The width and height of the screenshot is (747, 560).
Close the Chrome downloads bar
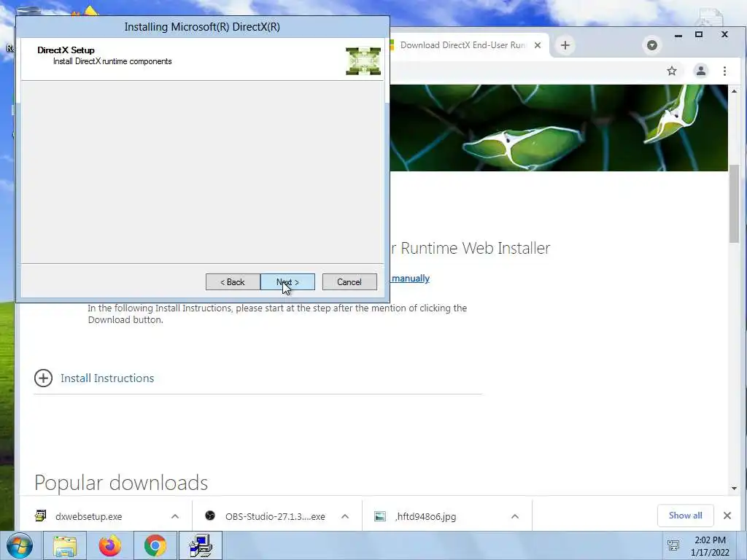pyautogui.click(x=727, y=516)
